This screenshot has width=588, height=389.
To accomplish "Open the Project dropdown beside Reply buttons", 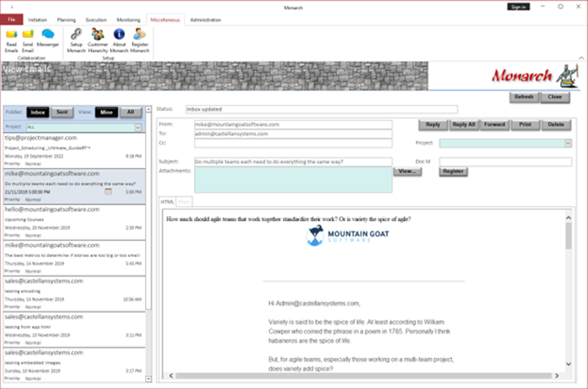I will click(x=568, y=143).
